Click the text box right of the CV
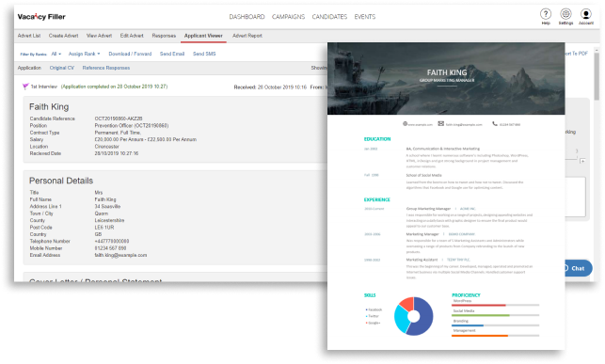Screen dimensions: 605x364 (x=575, y=197)
